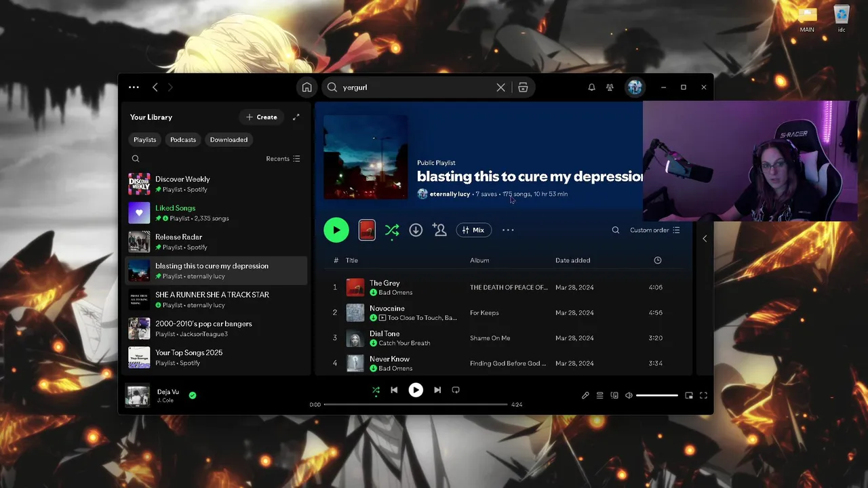Click the Mix button

coord(473,230)
